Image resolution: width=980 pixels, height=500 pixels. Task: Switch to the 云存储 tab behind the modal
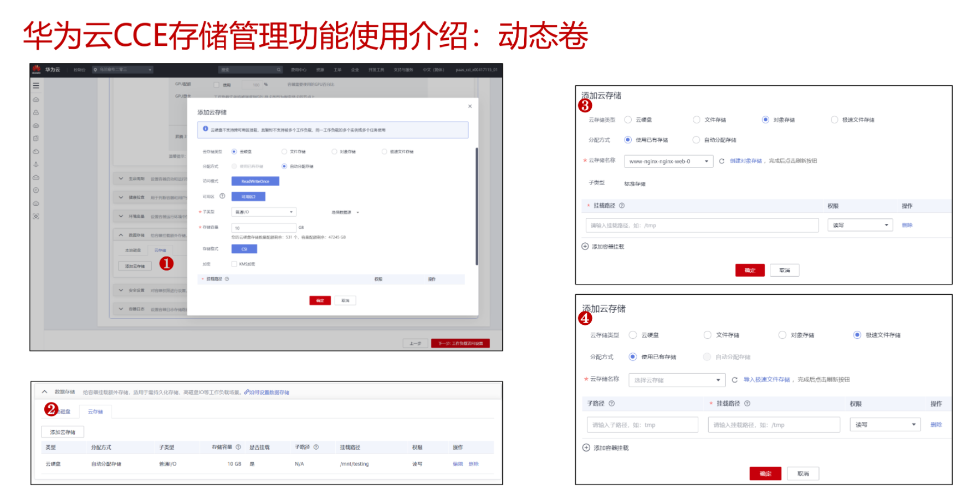(x=160, y=251)
